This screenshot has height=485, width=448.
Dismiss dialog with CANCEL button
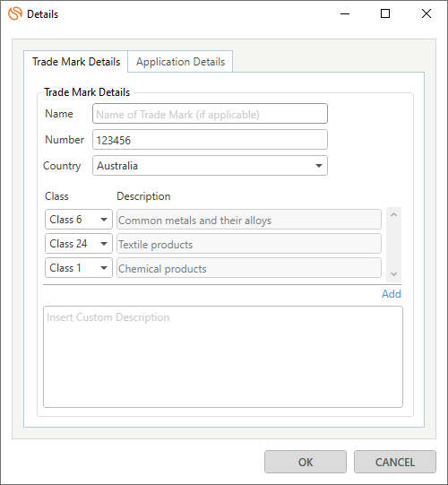pyautogui.click(x=395, y=462)
